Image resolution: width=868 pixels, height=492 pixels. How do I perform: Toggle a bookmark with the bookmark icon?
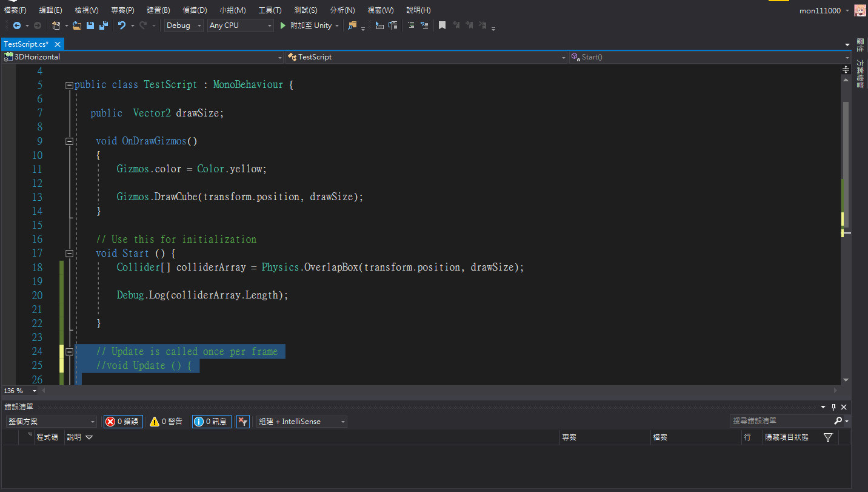[441, 25]
